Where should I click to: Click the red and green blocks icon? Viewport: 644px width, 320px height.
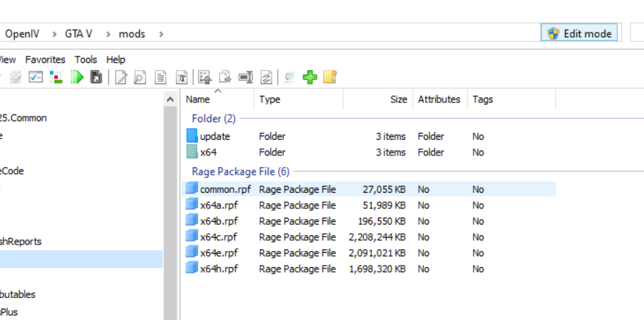[56, 78]
